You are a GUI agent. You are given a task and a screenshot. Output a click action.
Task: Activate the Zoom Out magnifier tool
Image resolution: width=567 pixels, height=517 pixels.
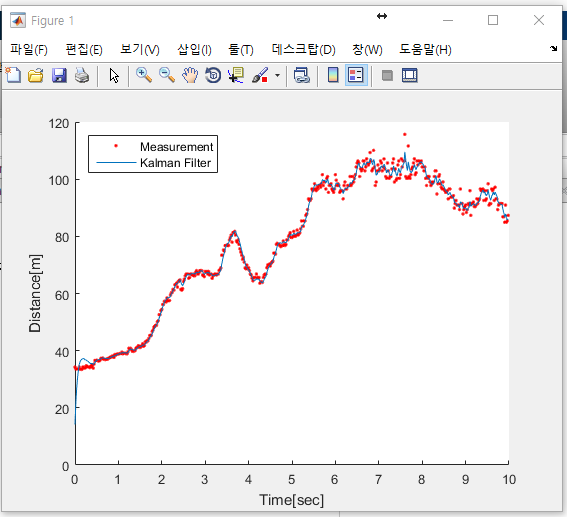pos(167,76)
